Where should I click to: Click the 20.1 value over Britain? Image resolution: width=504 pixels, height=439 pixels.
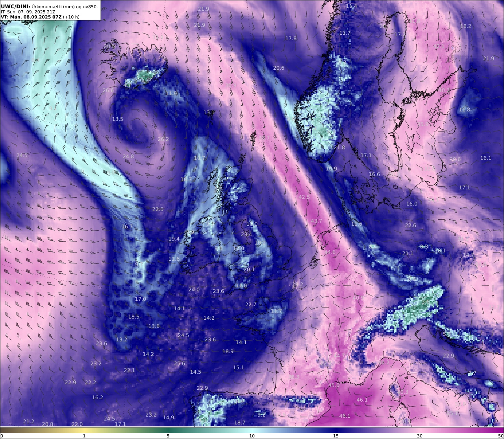[x=249, y=269]
